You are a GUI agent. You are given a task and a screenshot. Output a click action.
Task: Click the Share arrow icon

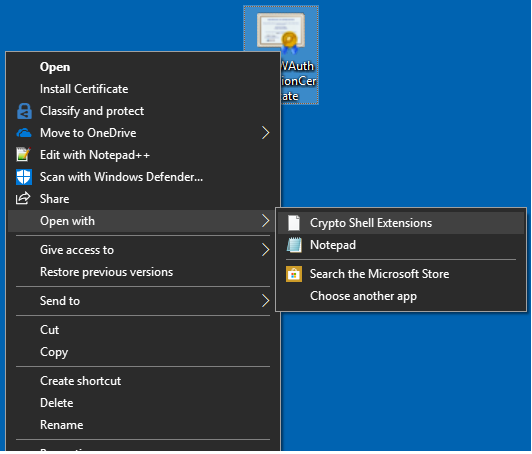[23, 198]
